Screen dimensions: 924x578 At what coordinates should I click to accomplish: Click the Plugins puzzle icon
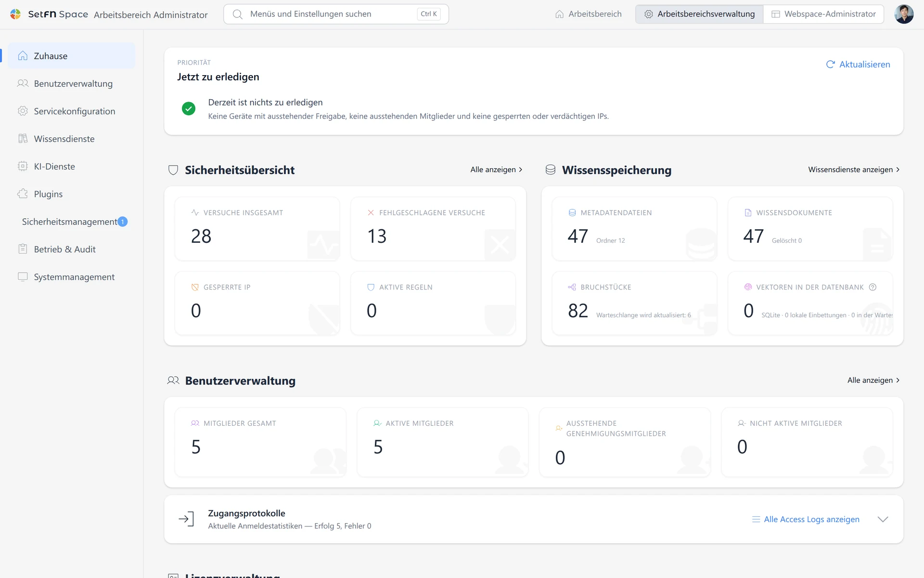point(23,194)
